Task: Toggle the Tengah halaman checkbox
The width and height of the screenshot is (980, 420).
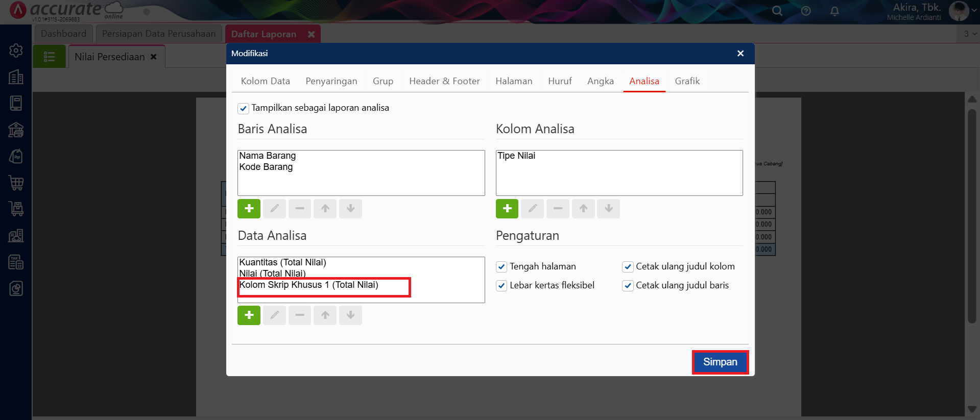Action: [501, 267]
